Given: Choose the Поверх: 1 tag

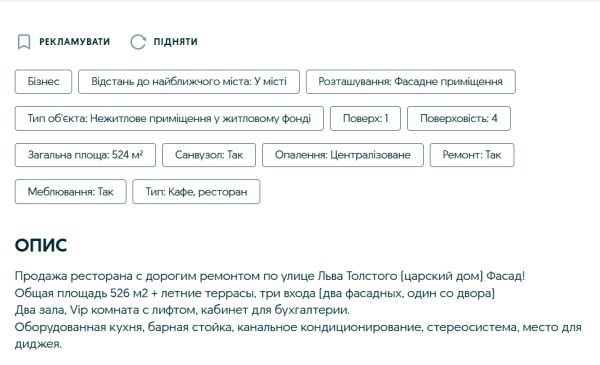Looking at the screenshot, I should pyautogui.click(x=365, y=119).
